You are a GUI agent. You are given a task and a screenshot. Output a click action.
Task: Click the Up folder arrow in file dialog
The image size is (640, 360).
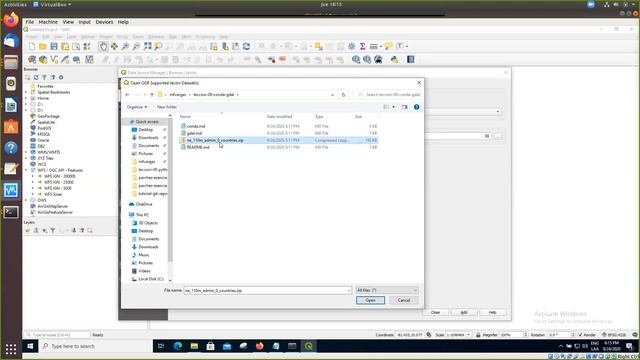(x=152, y=95)
